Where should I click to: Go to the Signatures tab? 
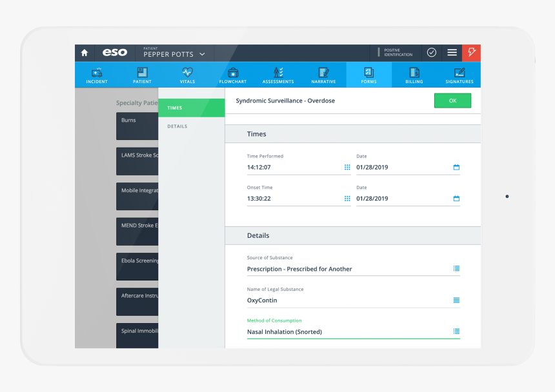click(459, 75)
